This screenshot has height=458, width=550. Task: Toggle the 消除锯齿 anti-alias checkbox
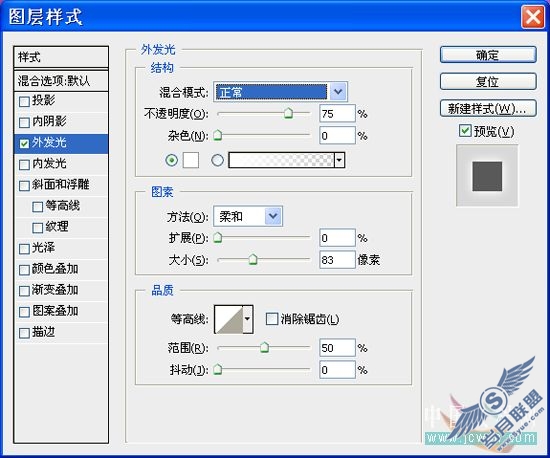(x=272, y=319)
